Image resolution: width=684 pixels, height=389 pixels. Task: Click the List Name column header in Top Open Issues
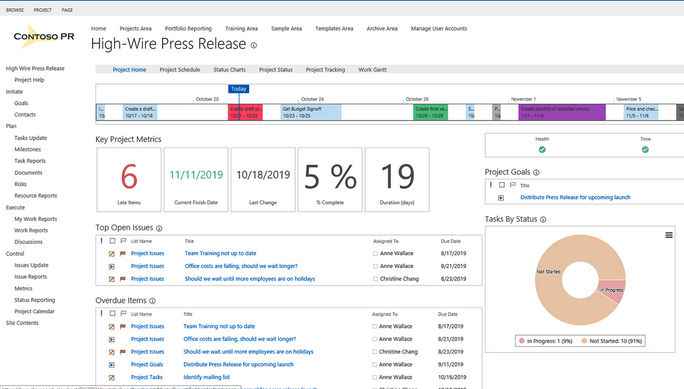pos(141,241)
